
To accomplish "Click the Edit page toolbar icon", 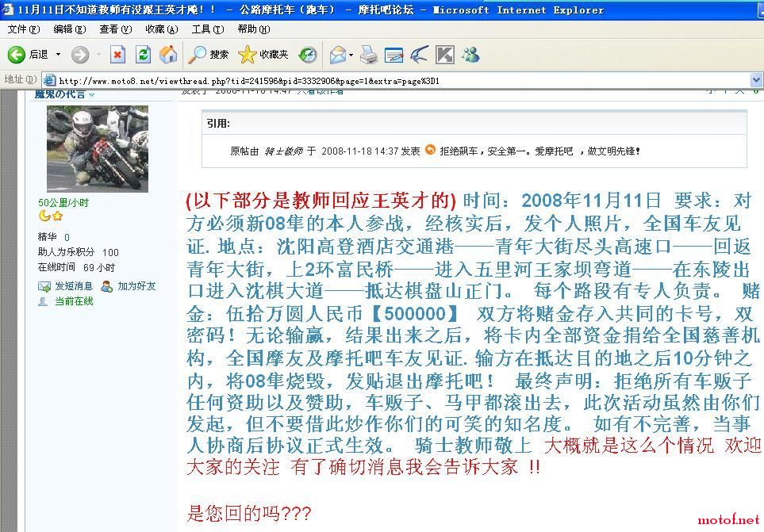I will [x=394, y=55].
